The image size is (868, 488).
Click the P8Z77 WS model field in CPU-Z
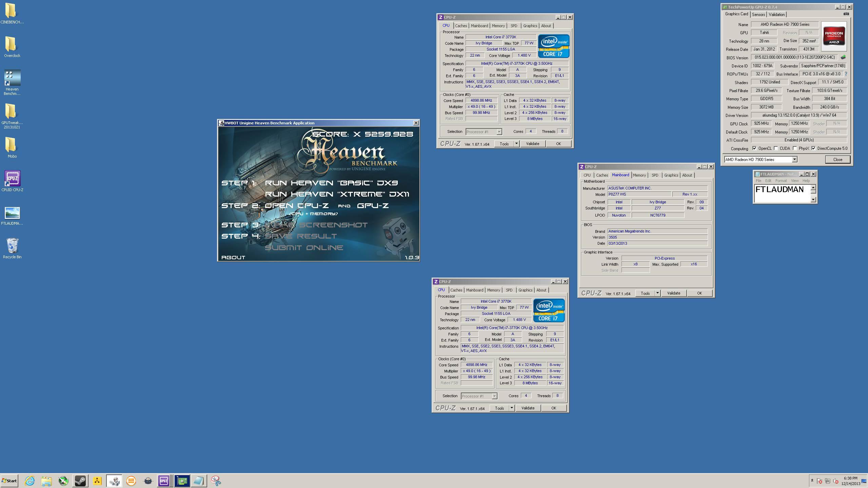(x=639, y=194)
